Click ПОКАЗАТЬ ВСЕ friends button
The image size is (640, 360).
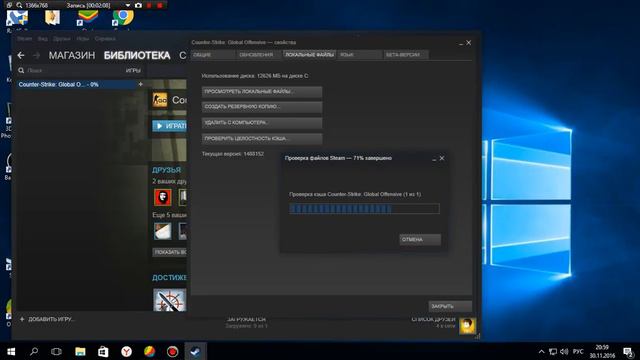(169, 252)
